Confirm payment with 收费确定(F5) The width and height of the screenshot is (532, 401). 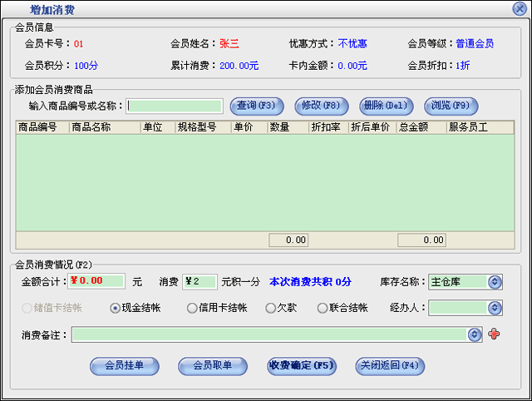pyautogui.click(x=302, y=366)
